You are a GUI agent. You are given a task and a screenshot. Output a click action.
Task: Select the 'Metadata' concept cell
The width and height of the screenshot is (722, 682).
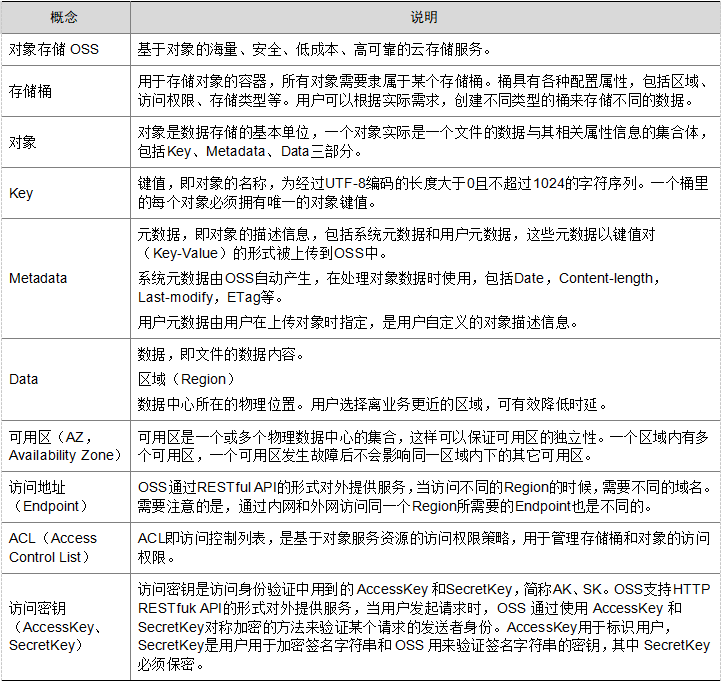coord(65,278)
